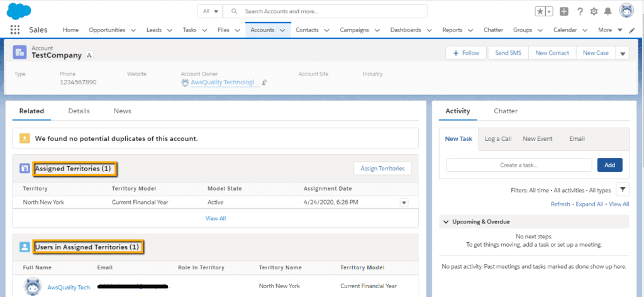Click the View All territories link
Screen dimensions: 644x297
(x=215, y=218)
